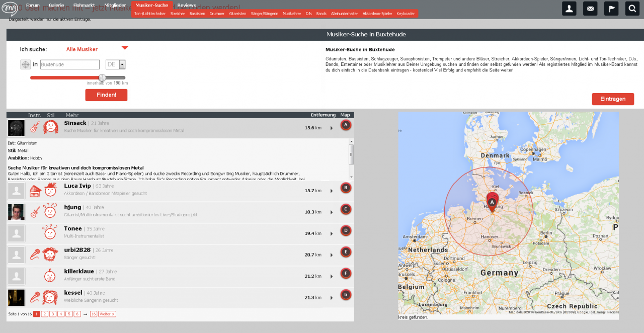Click map marker F for killerklaue

coord(346,273)
